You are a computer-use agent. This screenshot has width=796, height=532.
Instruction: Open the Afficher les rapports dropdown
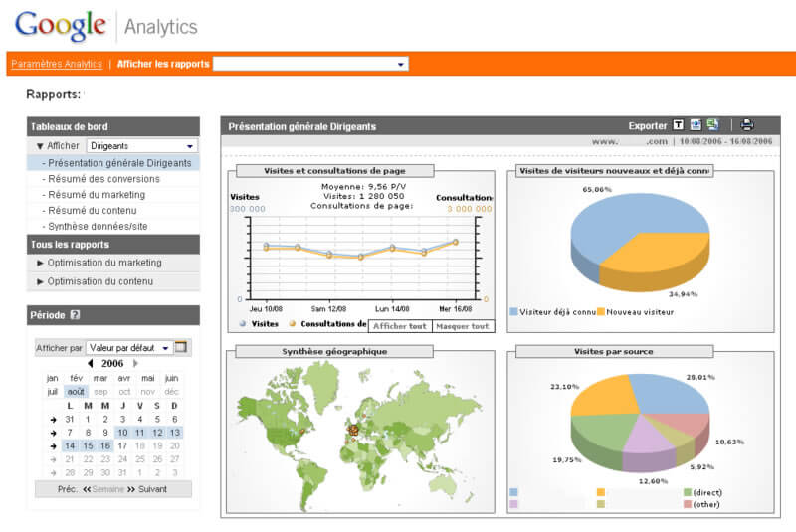coord(310,64)
